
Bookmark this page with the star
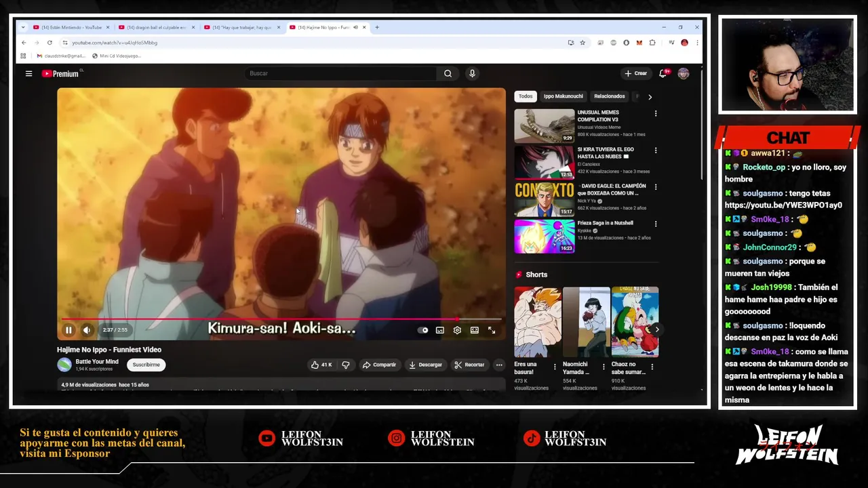click(x=583, y=42)
